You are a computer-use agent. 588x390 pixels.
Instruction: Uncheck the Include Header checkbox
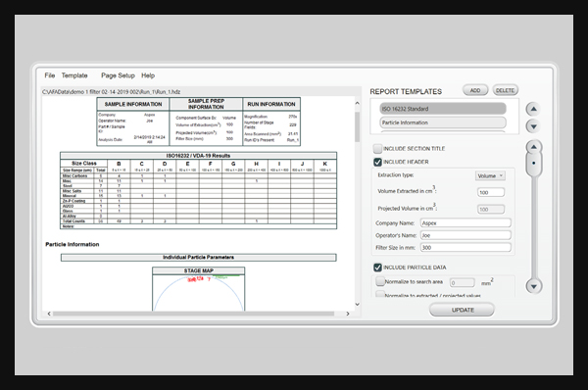click(377, 162)
